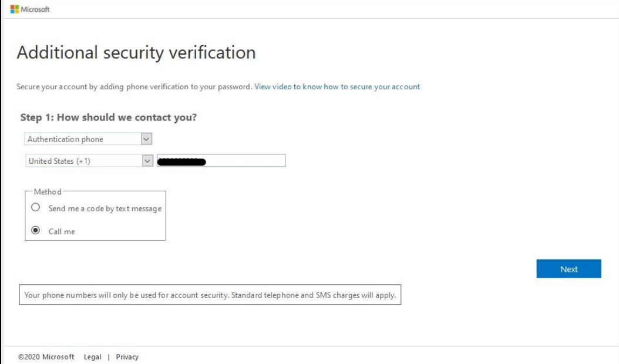Click the Microsoft four-square logo icon
Viewport: 619px width, 364px height.
(15, 9)
